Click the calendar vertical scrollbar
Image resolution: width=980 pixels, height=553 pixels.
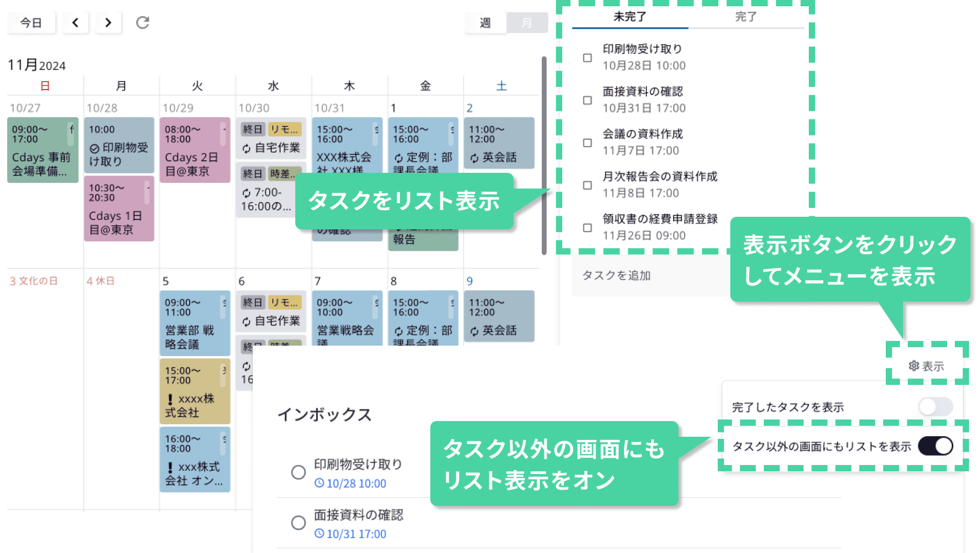tap(544, 156)
